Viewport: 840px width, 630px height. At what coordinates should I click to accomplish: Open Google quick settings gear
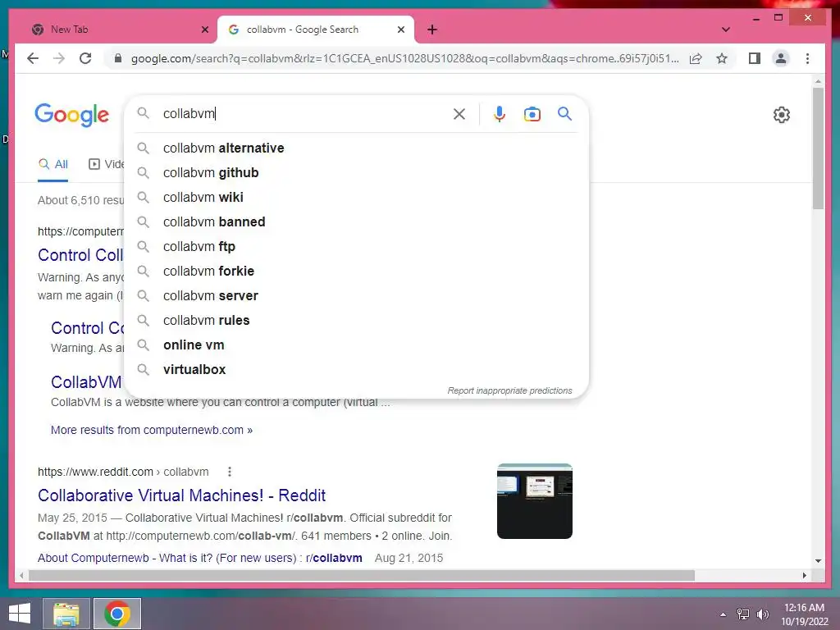pos(782,115)
